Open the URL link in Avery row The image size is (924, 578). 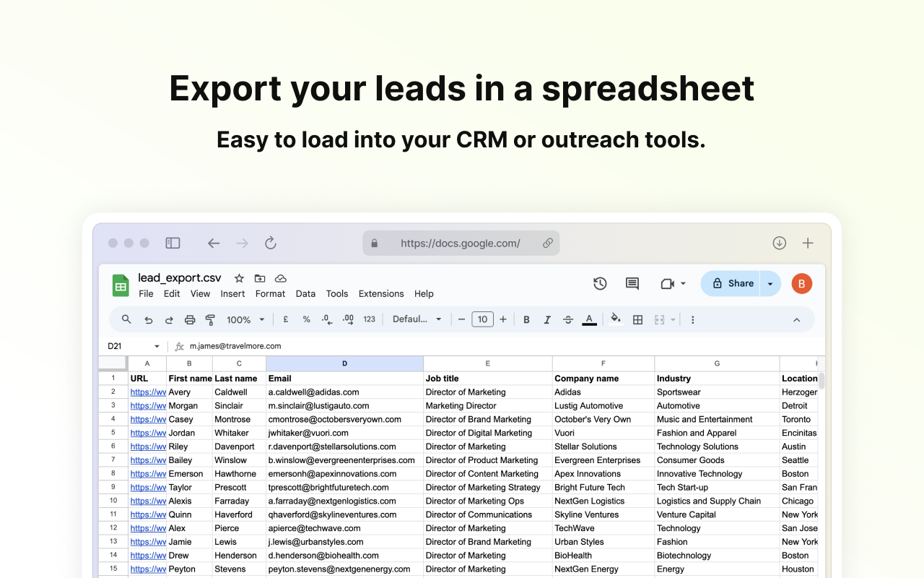coord(148,392)
